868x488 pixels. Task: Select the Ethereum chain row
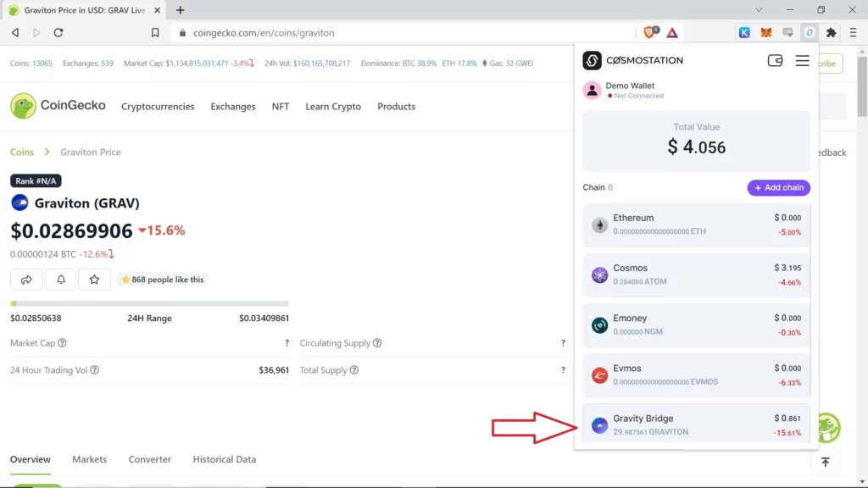pyautogui.click(x=697, y=225)
